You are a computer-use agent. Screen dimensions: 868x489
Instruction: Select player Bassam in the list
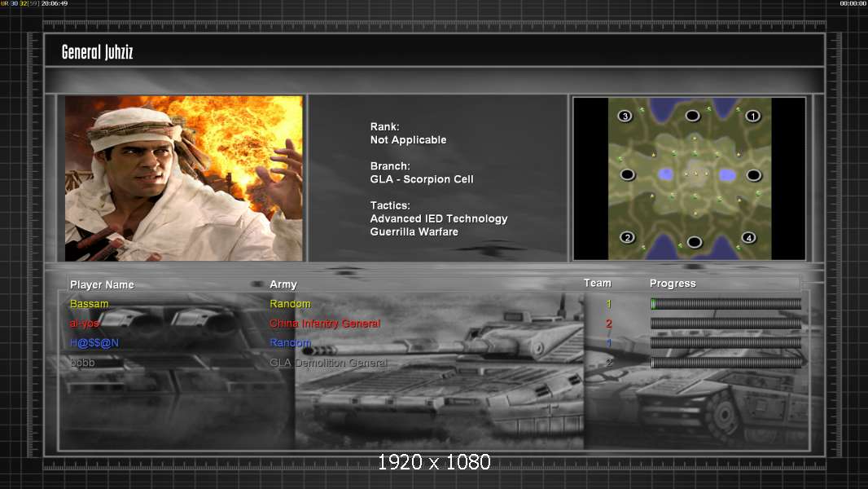(x=89, y=304)
